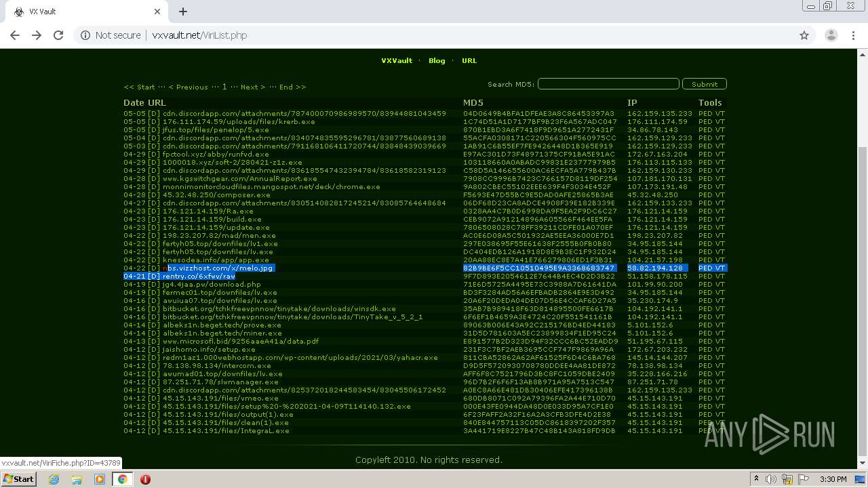This screenshot has width=868, height=488.
Task: Open the jaishomo.info/setup.exe entry
Action: click(209, 349)
